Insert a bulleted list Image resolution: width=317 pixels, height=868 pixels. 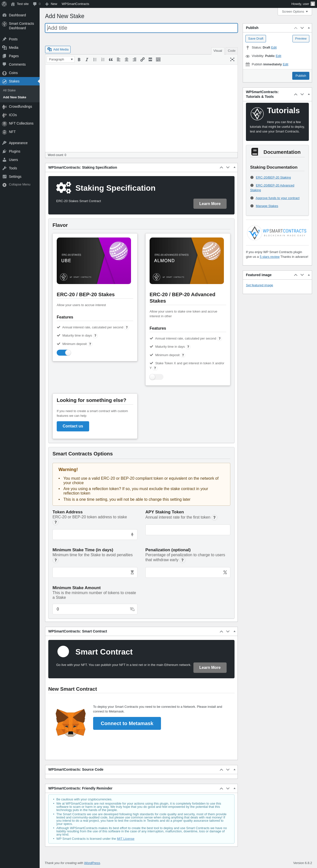pos(95,59)
